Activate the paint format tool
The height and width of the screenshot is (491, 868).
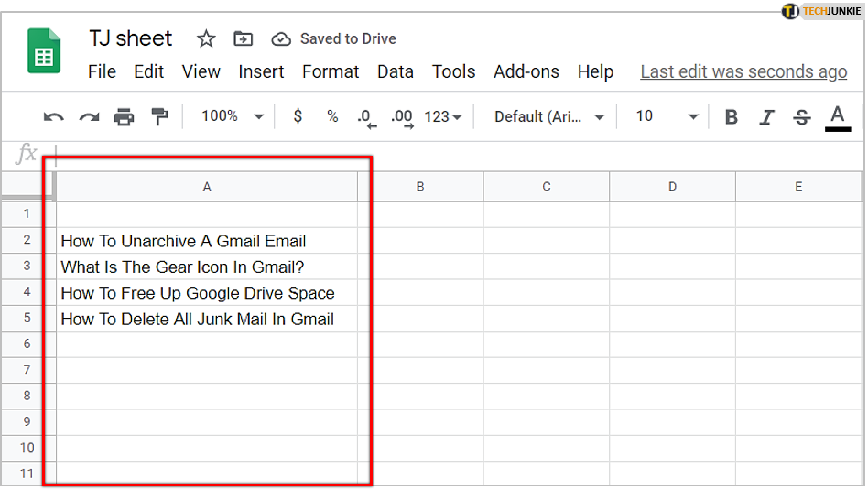click(159, 117)
